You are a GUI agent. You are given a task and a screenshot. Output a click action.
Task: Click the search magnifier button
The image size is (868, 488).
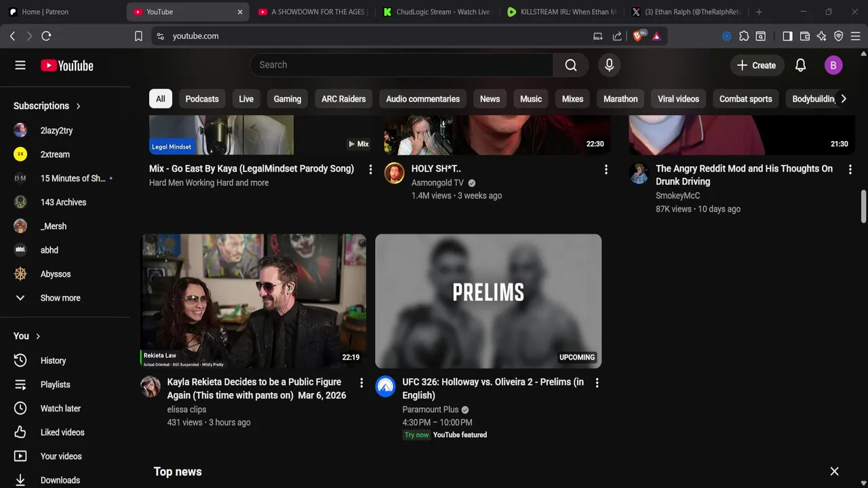571,65
